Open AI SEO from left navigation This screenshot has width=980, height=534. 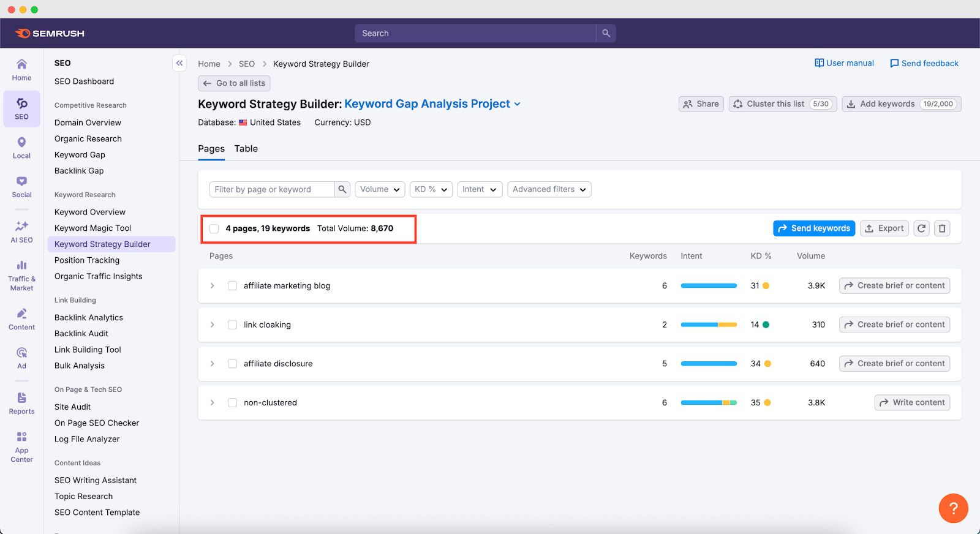tap(21, 232)
